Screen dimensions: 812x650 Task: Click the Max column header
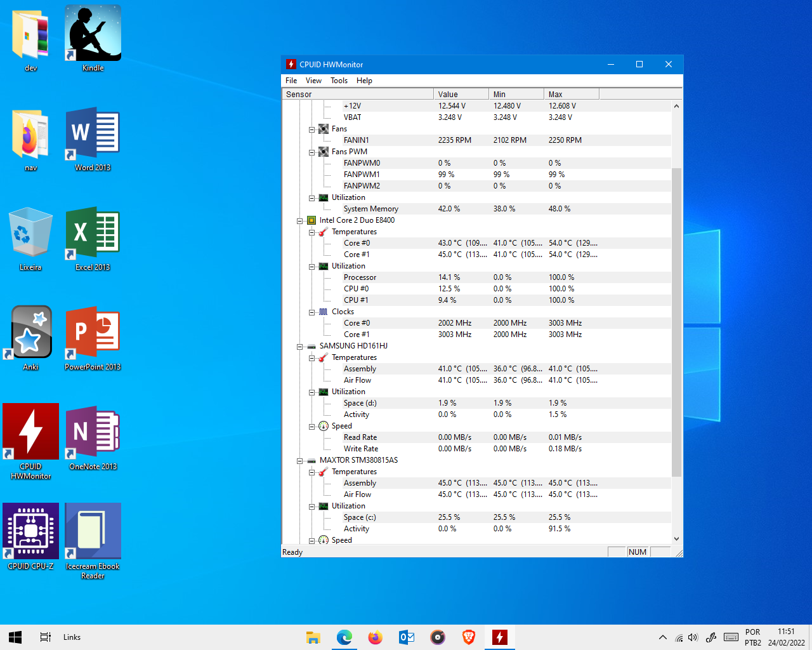pos(572,94)
